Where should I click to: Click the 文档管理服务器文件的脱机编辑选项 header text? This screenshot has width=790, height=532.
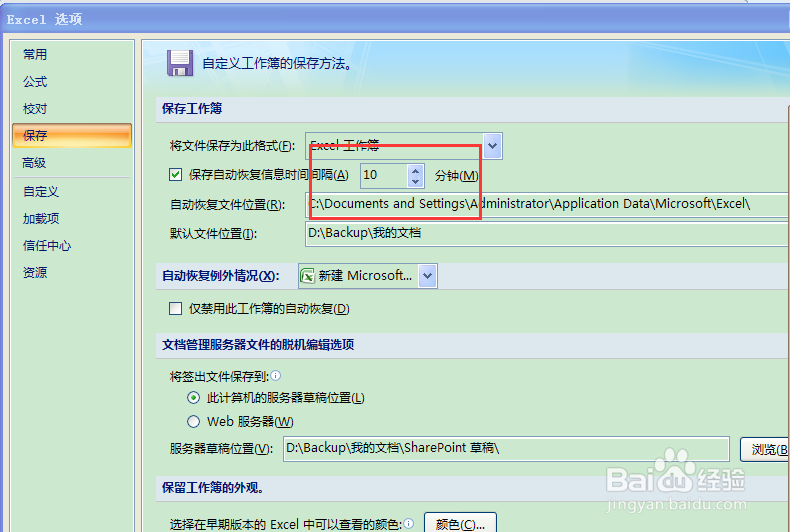click(258, 345)
